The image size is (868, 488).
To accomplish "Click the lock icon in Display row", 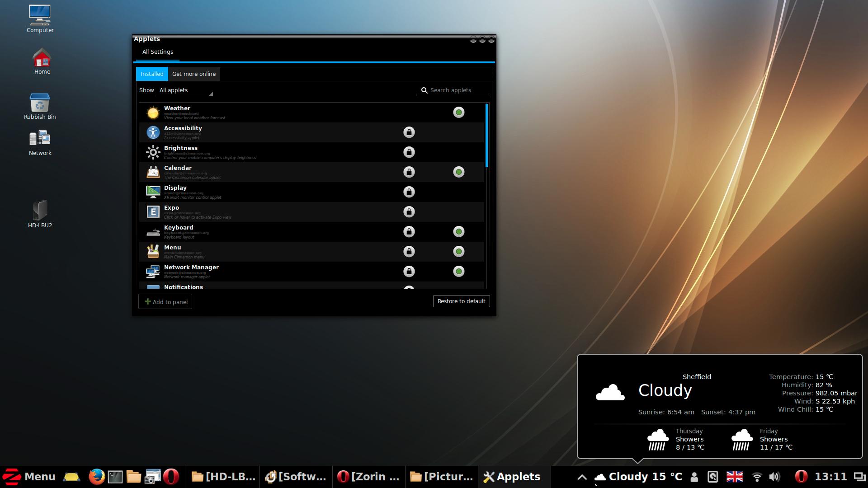I will coord(409,192).
